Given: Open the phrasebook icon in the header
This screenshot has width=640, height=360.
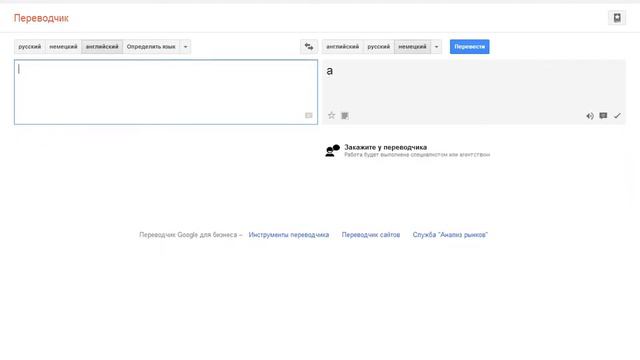Looking at the screenshot, I should tap(617, 18).
